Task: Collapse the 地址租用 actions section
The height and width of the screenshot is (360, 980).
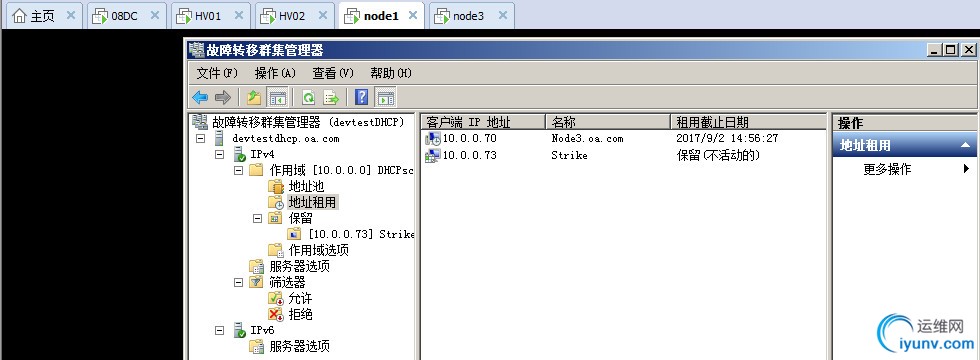Action: point(965,146)
